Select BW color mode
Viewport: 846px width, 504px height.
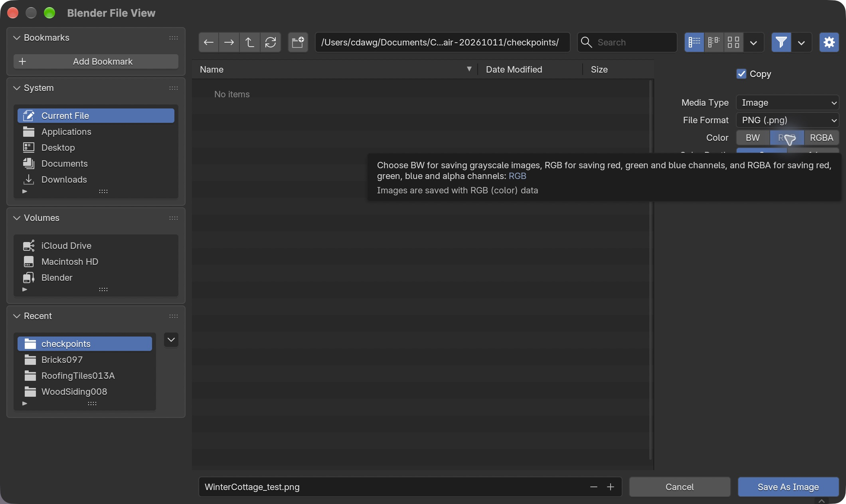(753, 138)
